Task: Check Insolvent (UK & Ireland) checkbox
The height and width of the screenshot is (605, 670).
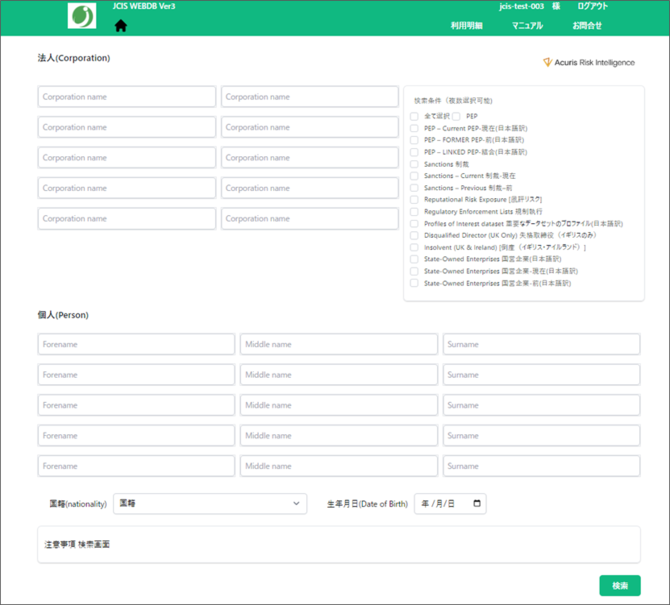Action: point(415,248)
